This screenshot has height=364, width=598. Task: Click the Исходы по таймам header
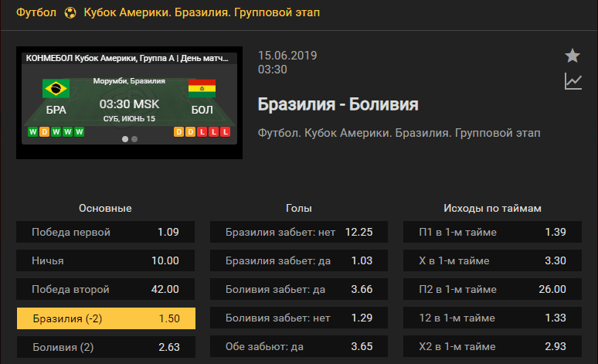point(492,209)
